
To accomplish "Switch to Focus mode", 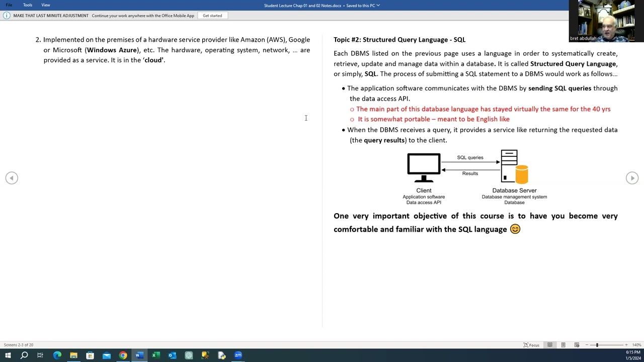I will [x=531, y=345].
